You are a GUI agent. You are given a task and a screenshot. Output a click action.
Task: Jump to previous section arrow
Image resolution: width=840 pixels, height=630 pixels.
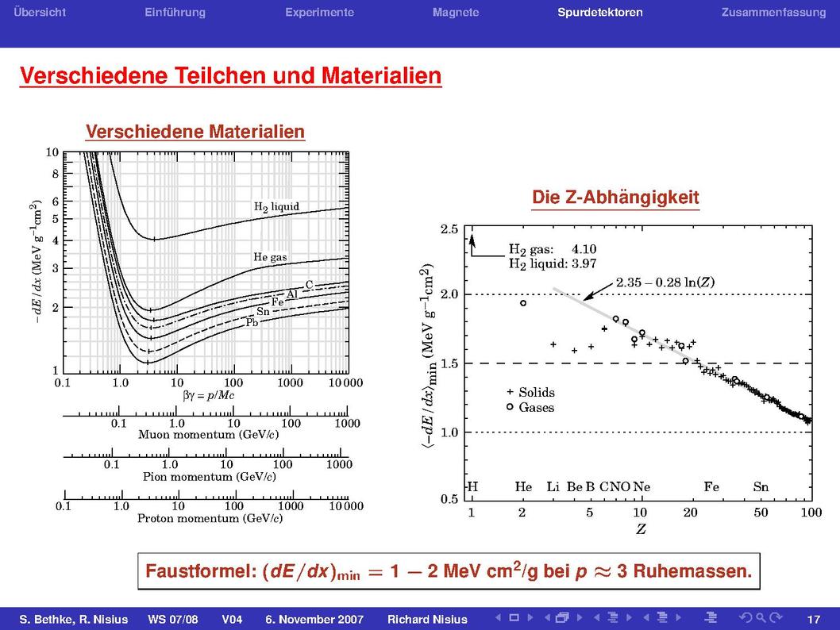(645, 617)
